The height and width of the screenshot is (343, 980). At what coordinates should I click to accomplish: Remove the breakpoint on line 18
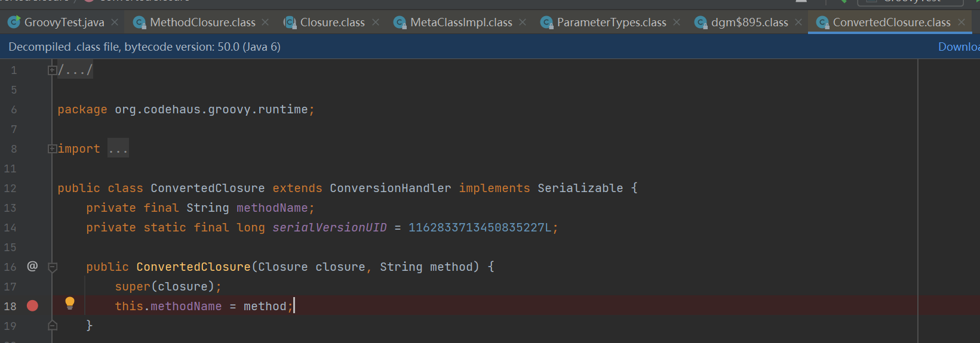[33, 306]
